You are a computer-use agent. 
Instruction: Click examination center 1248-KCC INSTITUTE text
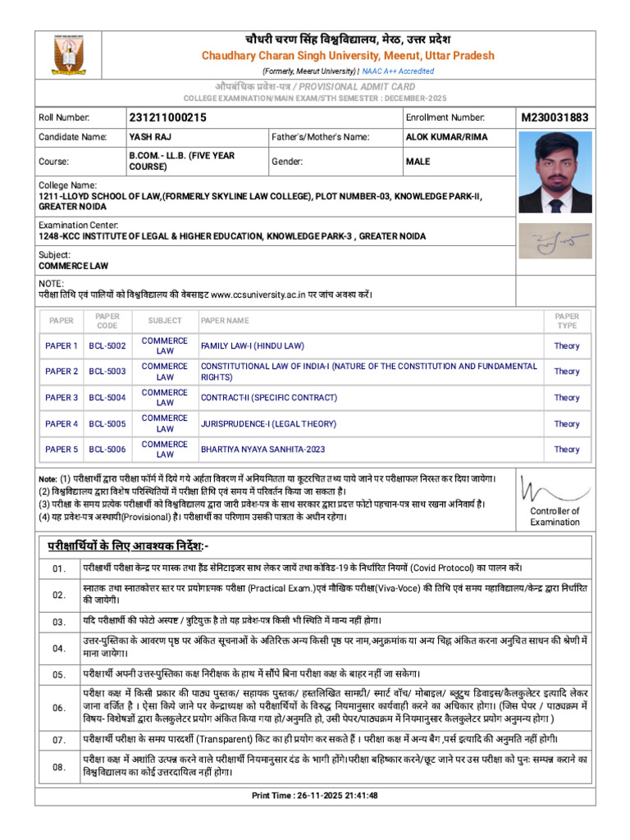[232, 236]
